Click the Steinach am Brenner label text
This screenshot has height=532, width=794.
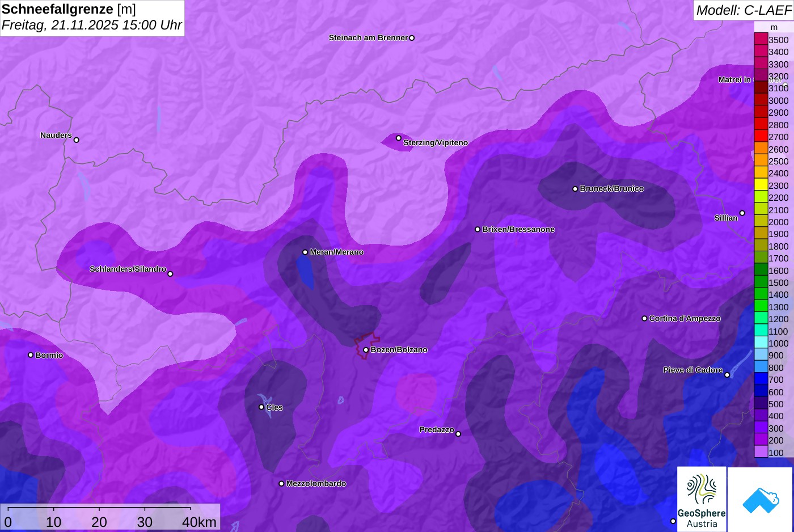coord(368,37)
